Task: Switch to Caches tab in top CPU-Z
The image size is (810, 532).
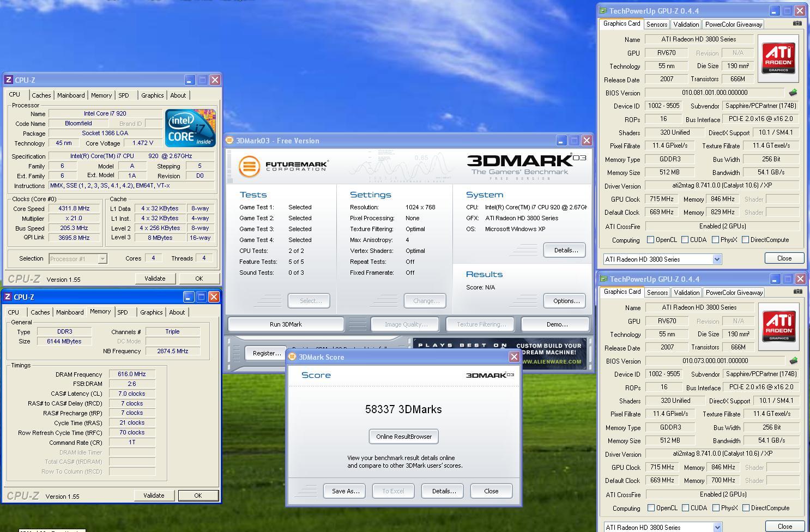Action: (41, 95)
